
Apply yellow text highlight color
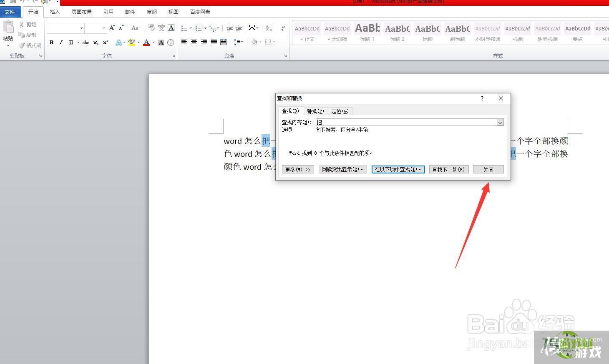[132, 43]
